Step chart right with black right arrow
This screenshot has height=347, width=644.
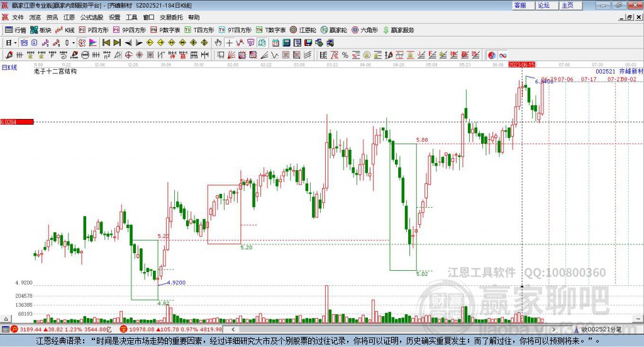[x=139, y=43]
